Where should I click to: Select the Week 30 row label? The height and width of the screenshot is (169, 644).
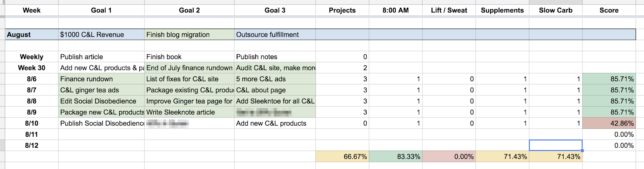(32, 68)
